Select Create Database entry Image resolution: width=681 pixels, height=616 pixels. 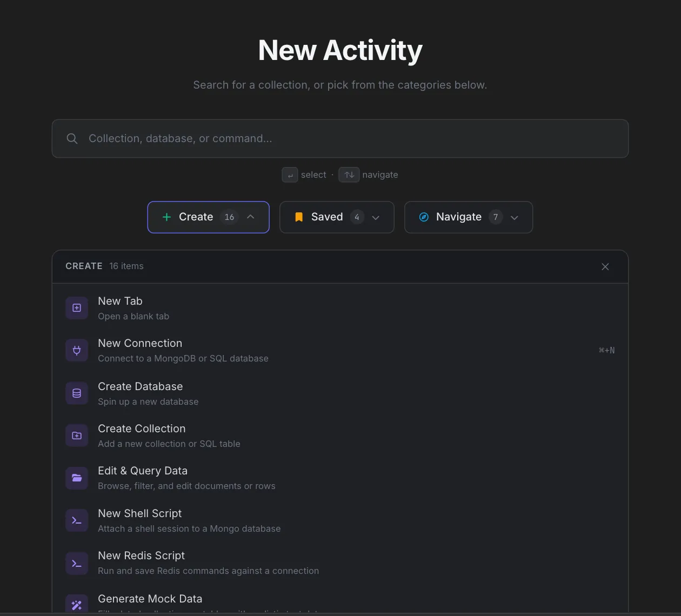340,393
